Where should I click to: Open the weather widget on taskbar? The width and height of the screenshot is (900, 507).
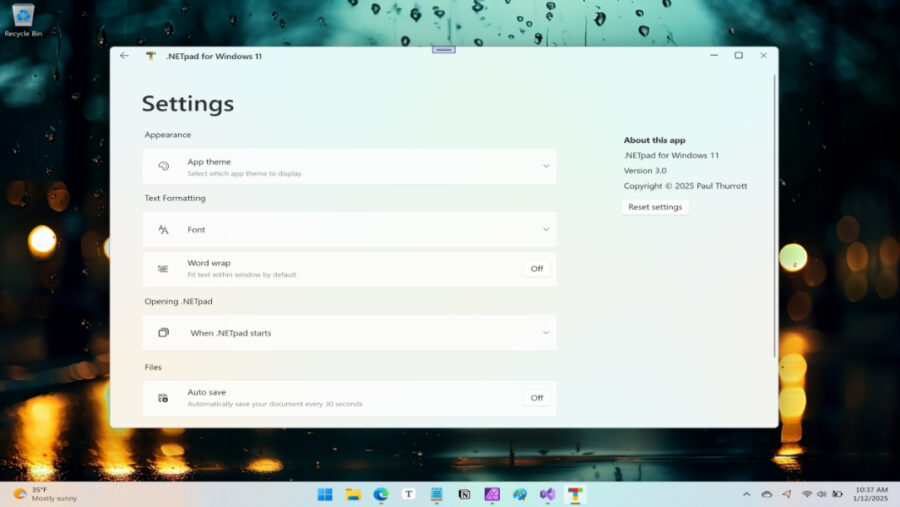[x=45, y=494]
